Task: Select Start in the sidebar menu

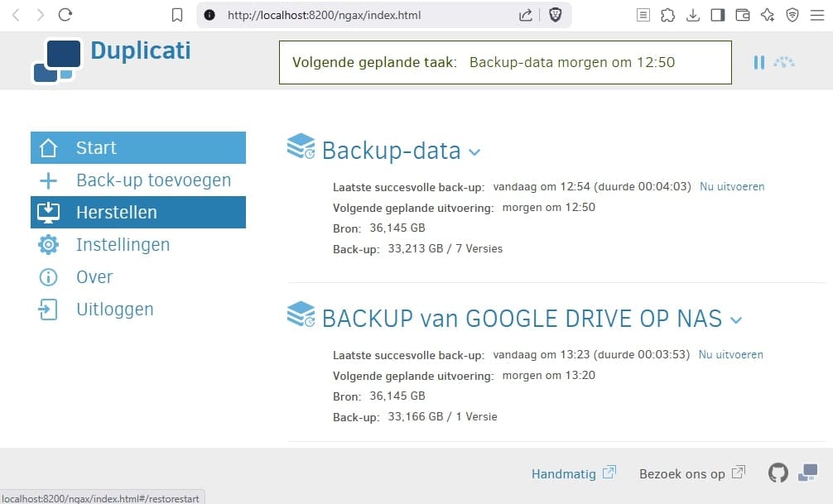Action: tap(96, 147)
